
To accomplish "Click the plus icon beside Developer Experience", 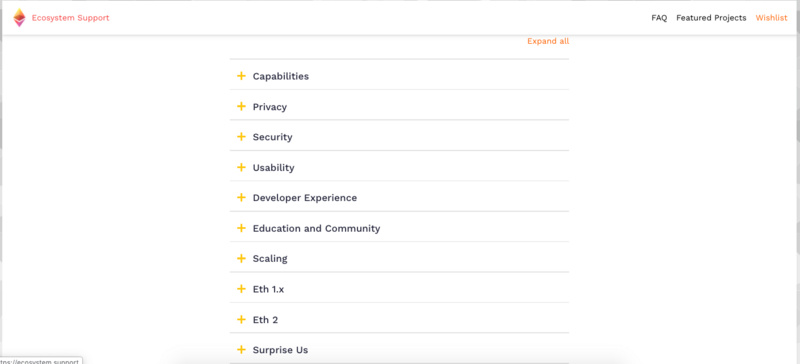I will coord(241,198).
